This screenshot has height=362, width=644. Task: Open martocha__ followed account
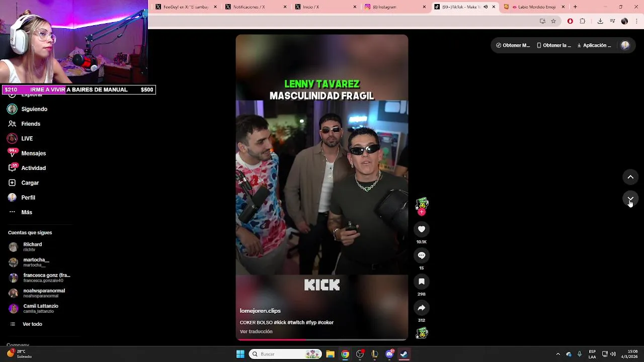pos(29,262)
